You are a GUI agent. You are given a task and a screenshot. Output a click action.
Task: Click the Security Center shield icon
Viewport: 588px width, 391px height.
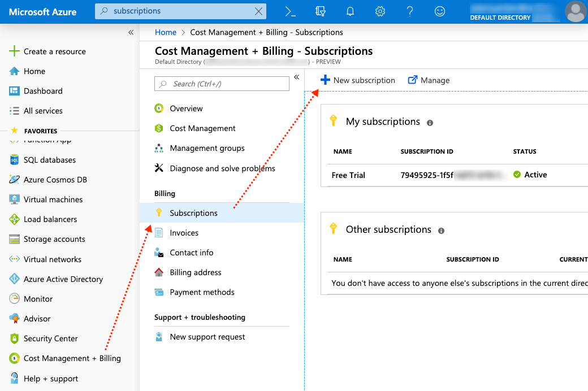(14, 338)
